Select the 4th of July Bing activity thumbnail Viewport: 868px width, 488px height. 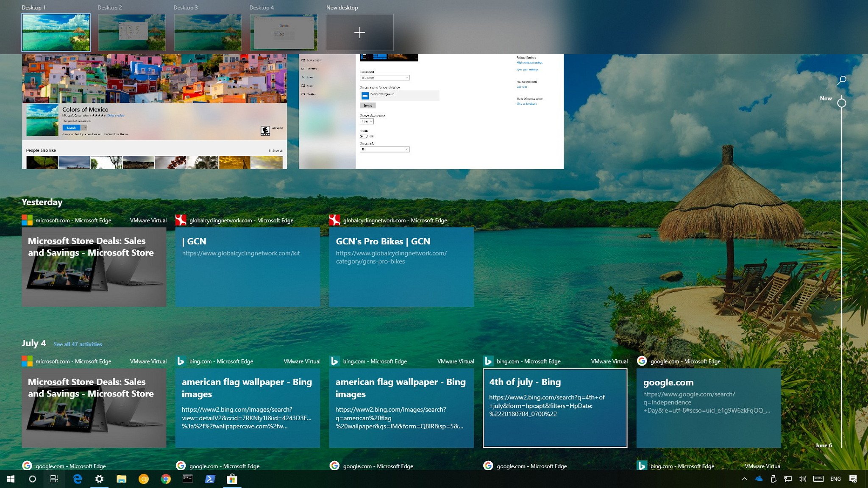click(x=554, y=408)
